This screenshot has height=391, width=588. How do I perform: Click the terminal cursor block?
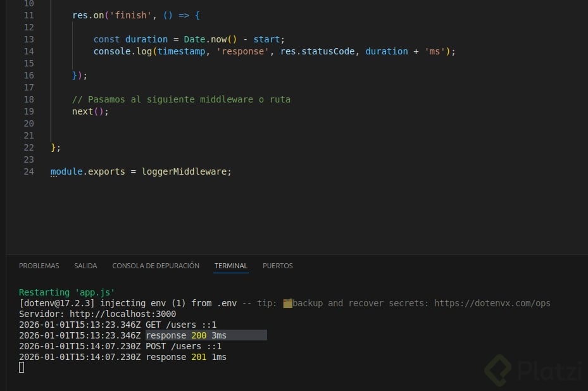click(x=22, y=368)
